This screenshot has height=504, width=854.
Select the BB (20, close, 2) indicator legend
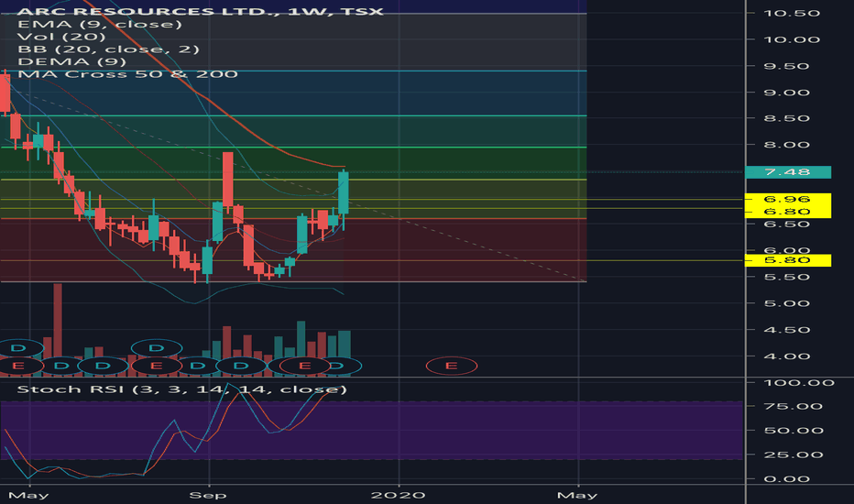108,49
